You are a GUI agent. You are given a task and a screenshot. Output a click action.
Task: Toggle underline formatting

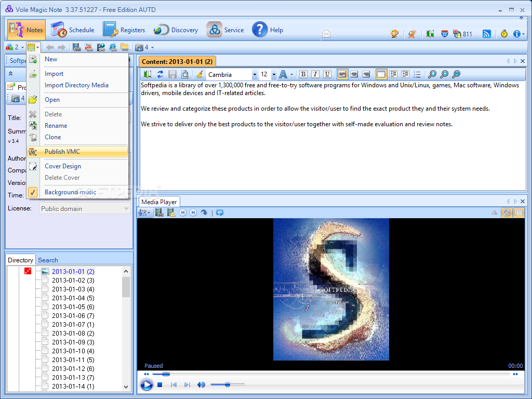tap(327, 74)
